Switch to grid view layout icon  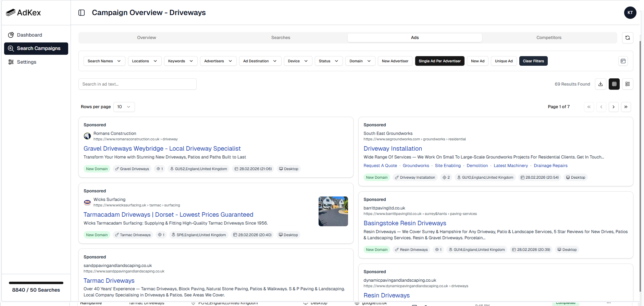click(x=614, y=84)
